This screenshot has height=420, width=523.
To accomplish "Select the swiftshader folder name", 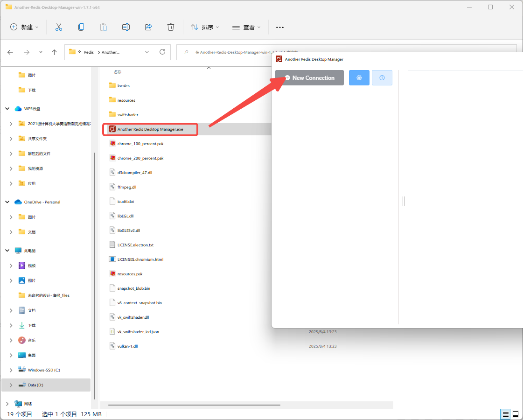I will pos(128,115).
